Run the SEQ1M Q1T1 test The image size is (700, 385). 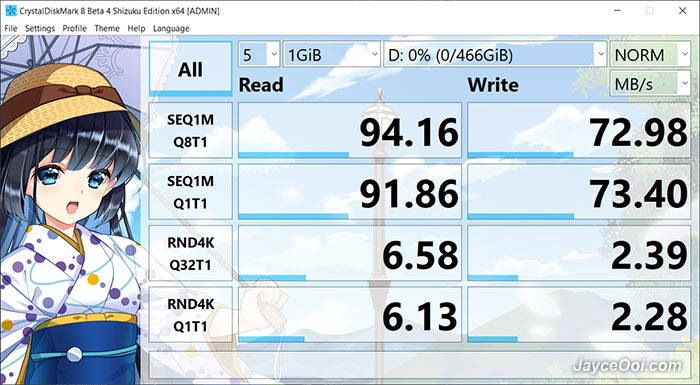pos(190,192)
